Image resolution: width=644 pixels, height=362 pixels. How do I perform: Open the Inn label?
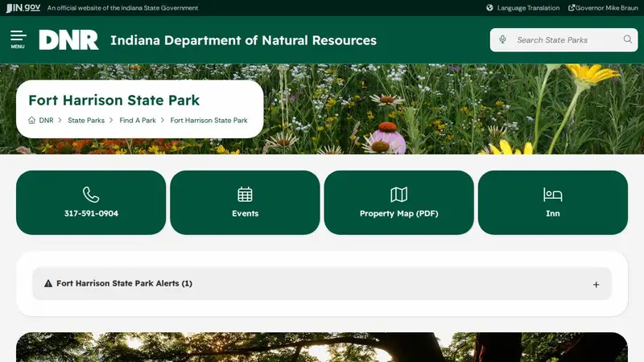click(553, 213)
